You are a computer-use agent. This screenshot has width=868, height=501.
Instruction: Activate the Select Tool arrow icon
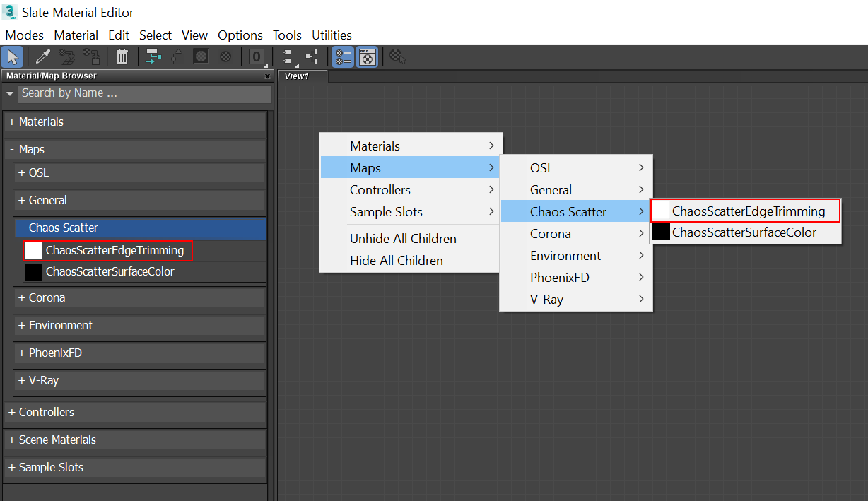pyautogui.click(x=12, y=57)
